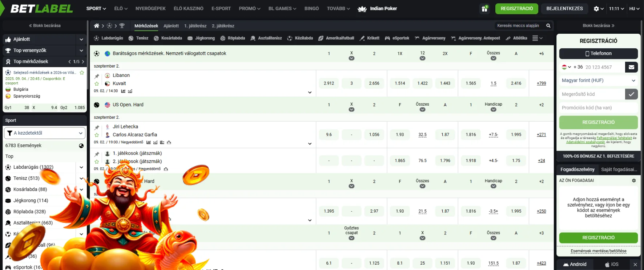Click the gift box bonus icon

click(x=484, y=9)
